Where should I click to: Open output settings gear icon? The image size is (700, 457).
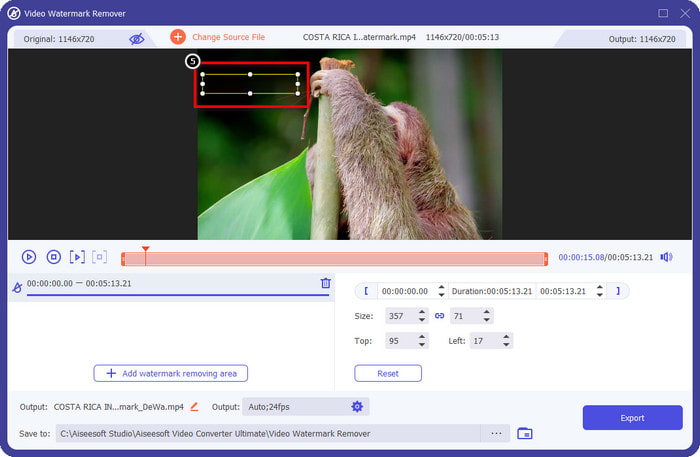tap(357, 407)
